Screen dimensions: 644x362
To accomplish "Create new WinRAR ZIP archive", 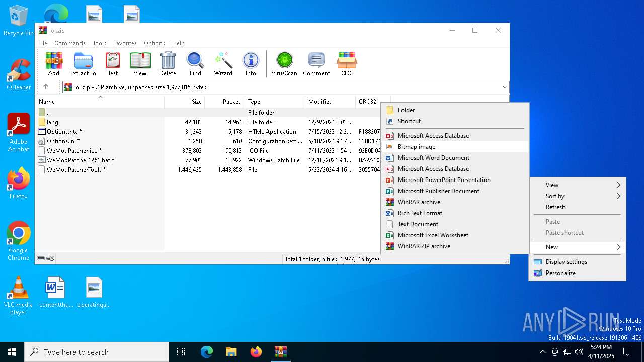I will pos(455,246).
